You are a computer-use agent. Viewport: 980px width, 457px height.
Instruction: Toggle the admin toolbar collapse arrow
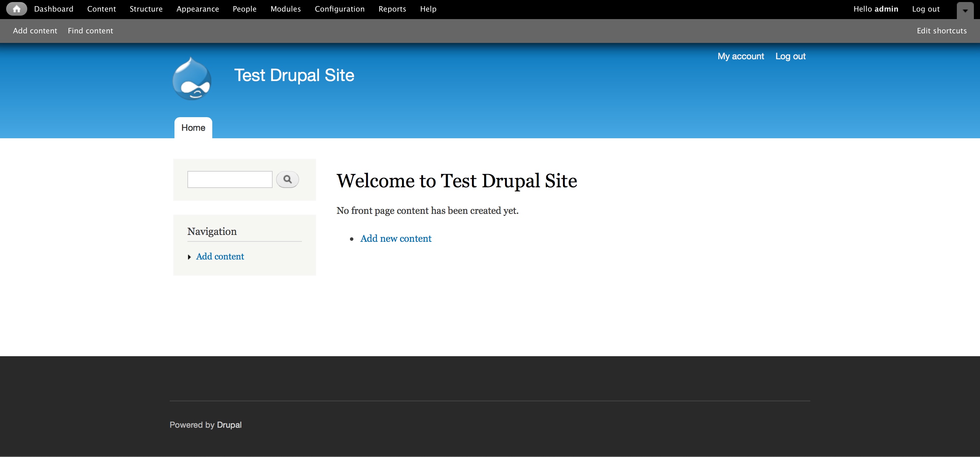pos(965,10)
